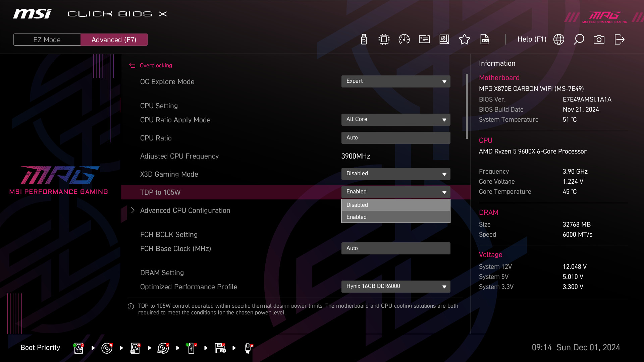Take a screenshot with the camera icon
The image size is (644, 362).
(599, 40)
